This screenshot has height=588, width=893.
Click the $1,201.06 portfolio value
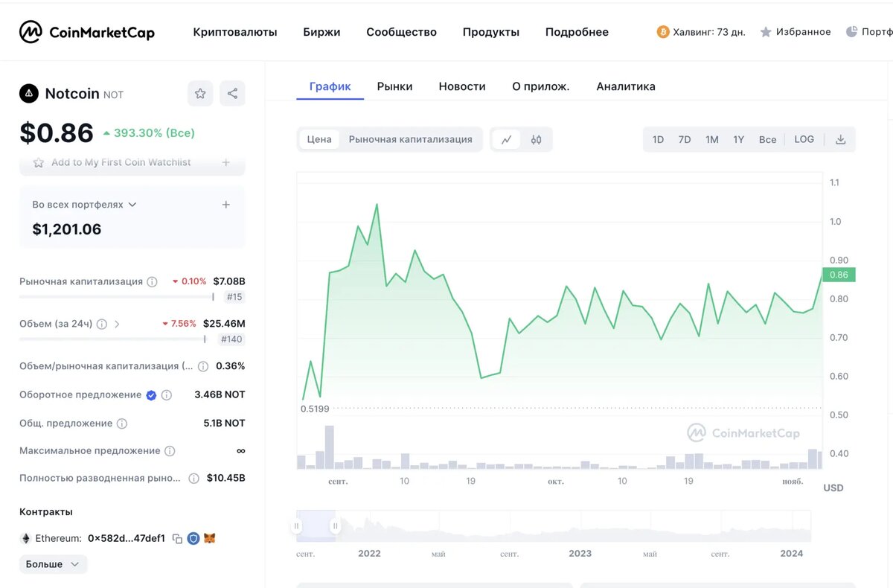click(x=67, y=229)
